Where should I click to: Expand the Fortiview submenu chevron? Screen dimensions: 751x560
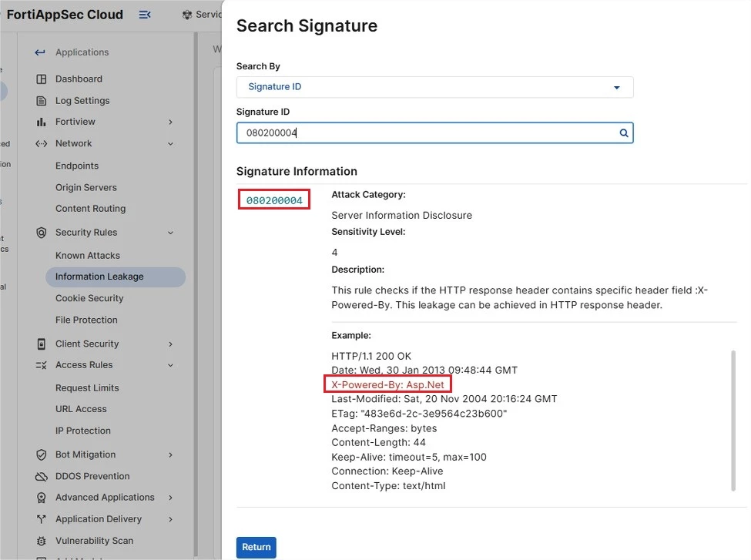[x=170, y=122]
